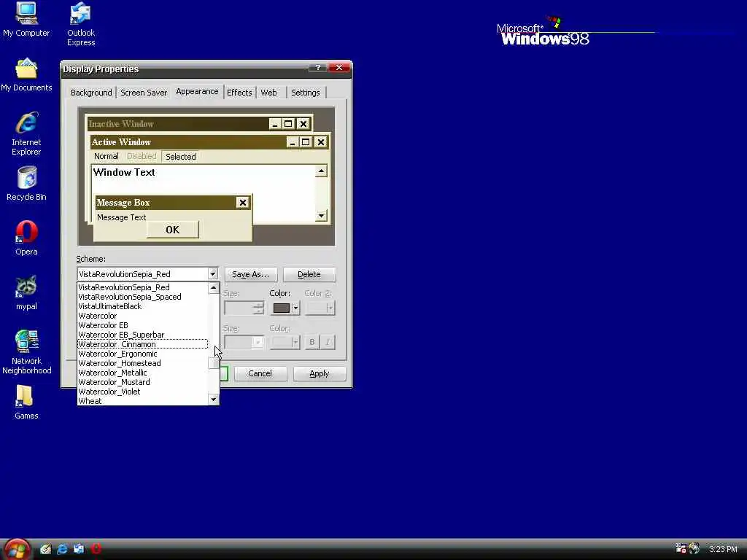Click the item Color swatch
This screenshot has height=560, width=747.
(x=281, y=308)
